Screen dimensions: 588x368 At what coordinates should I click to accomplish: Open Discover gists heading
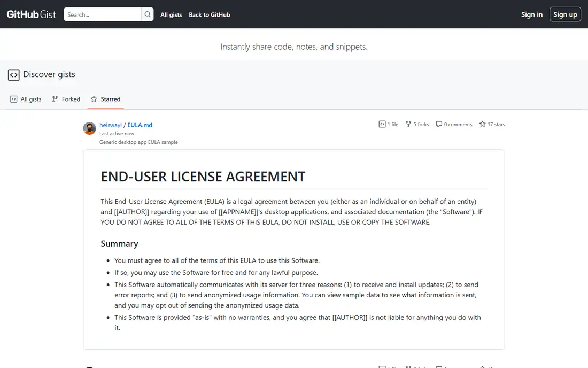(x=49, y=74)
